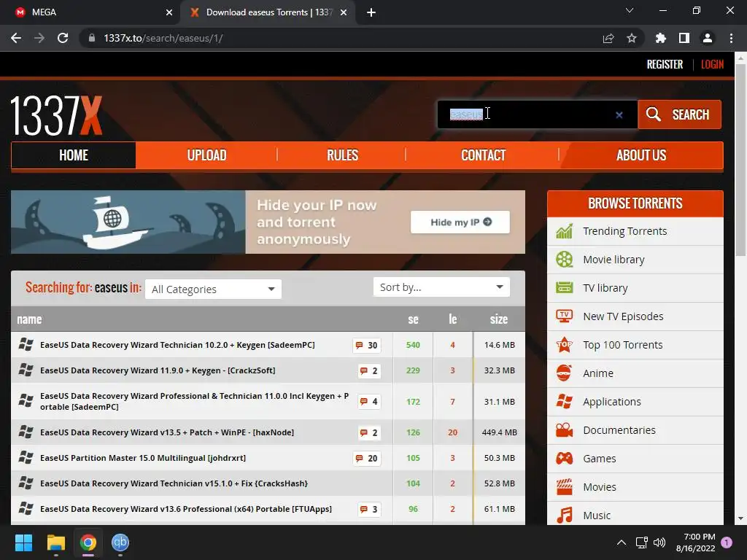Open the Sort by dropdown

point(441,287)
